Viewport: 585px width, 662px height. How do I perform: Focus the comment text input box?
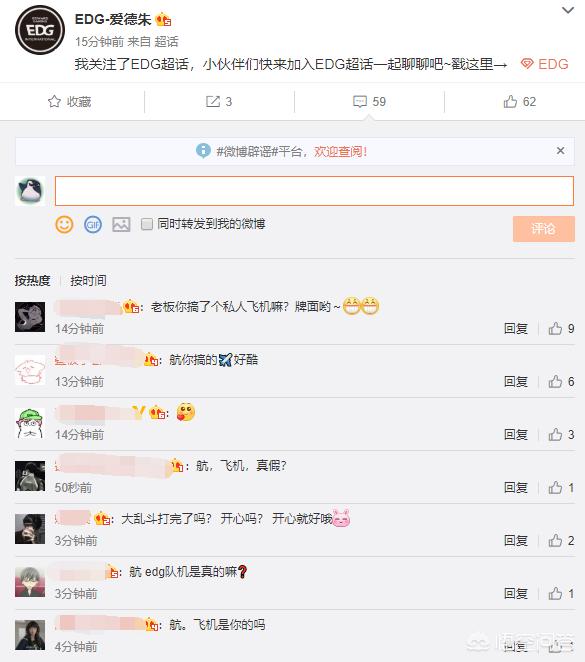pos(314,191)
